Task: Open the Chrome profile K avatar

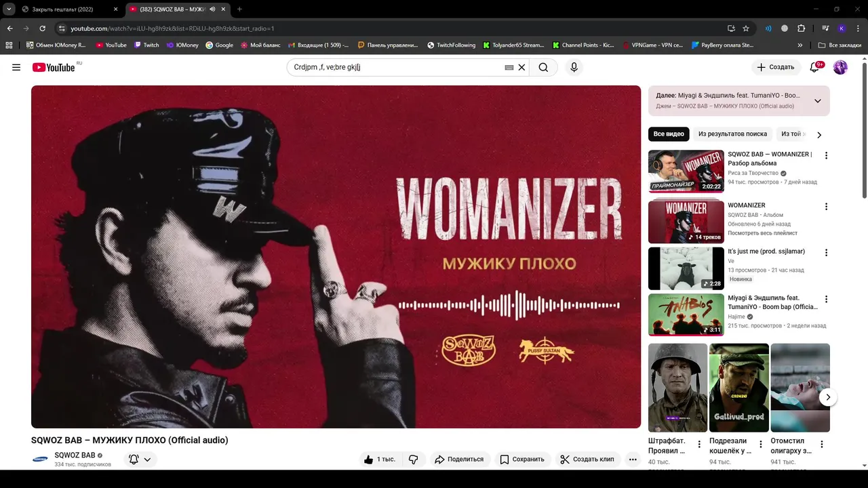Action: click(x=842, y=28)
